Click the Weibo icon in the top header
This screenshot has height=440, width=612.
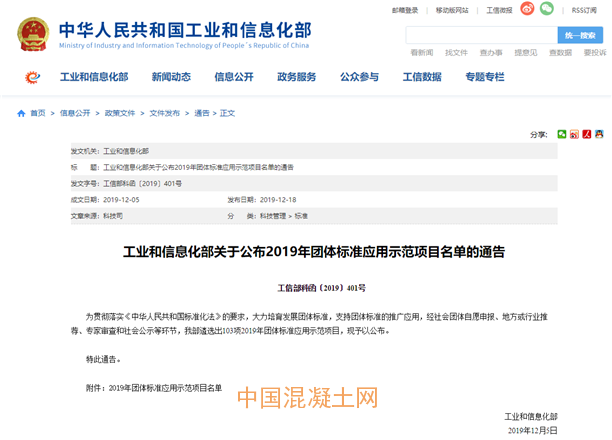tap(525, 9)
